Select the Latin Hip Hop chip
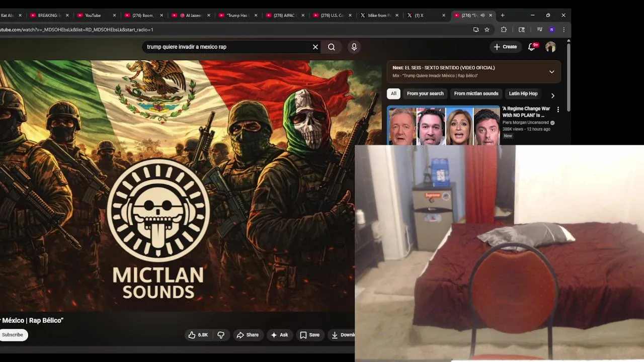 tap(523, 94)
